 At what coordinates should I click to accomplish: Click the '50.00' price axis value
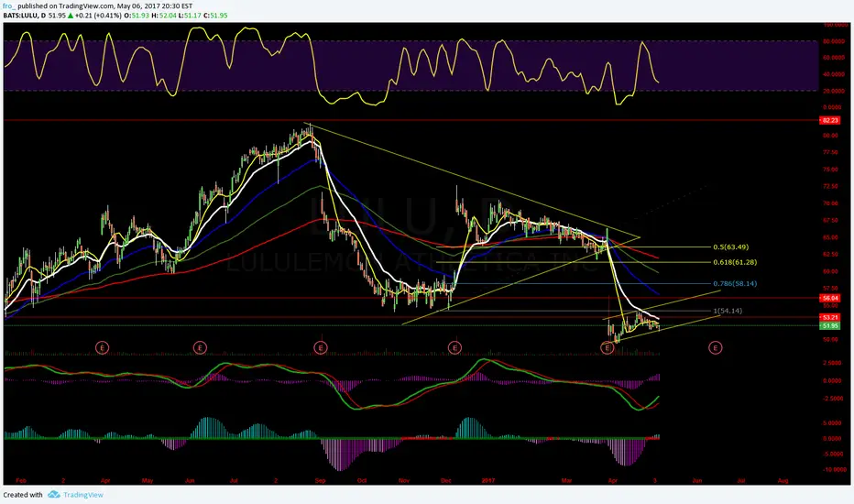(x=830, y=339)
